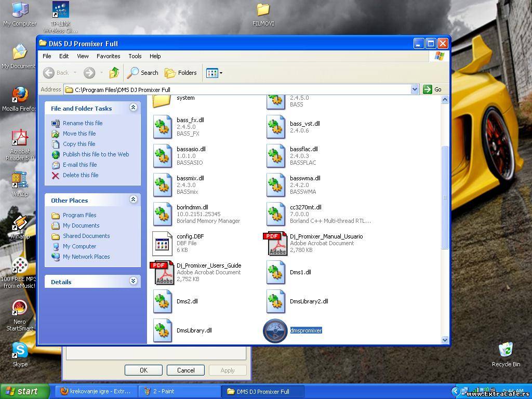Click the scrollbar down arrow

445,340
